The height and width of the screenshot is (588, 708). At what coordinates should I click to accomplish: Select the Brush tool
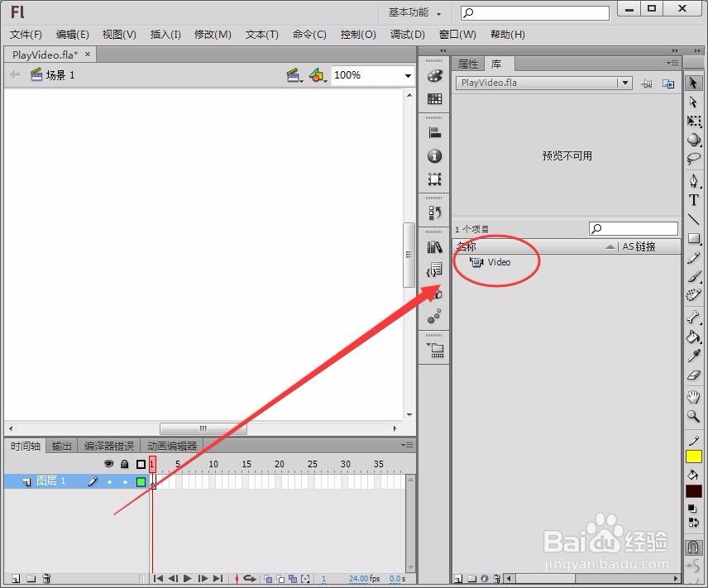pos(693,276)
